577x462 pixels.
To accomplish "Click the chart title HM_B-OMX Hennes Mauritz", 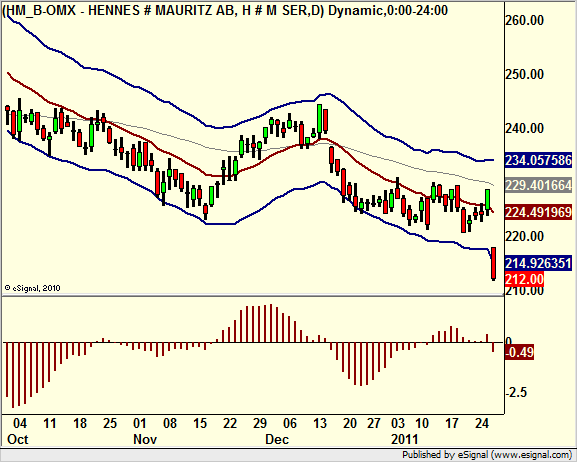I will (x=225, y=10).
